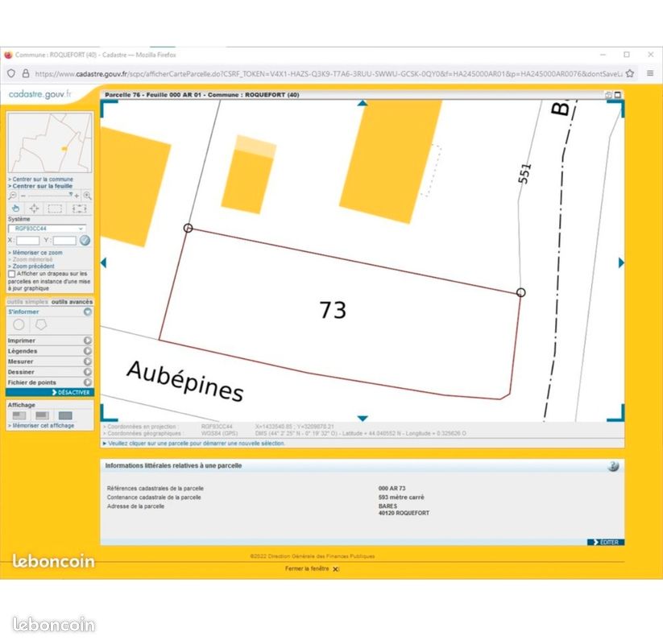
Task: Pan the map north with top arrow
Action: pyautogui.click(x=363, y=103)
